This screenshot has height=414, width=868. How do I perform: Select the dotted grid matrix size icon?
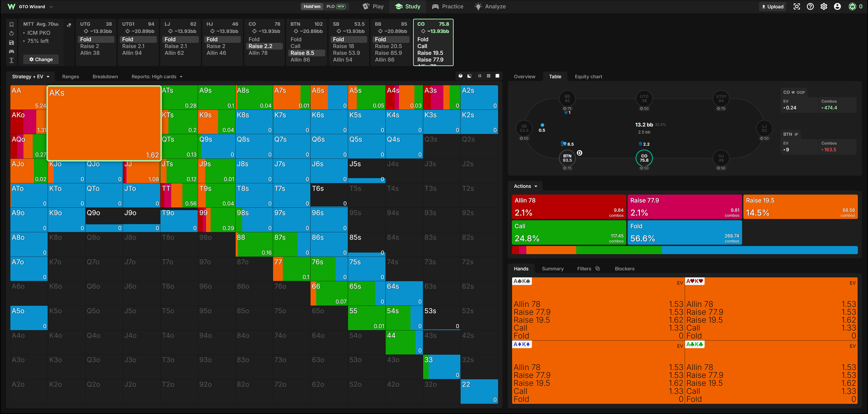[489, 76]
